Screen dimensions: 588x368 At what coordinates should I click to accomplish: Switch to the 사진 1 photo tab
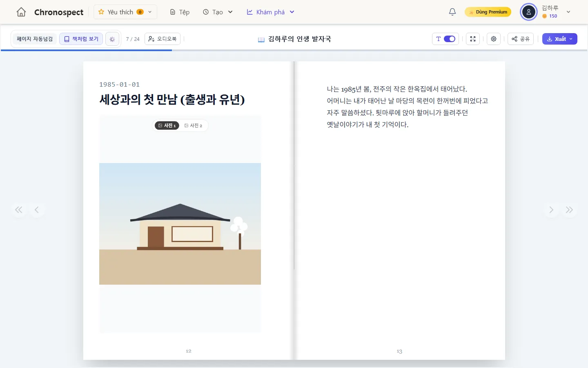[x=167, y=126]
